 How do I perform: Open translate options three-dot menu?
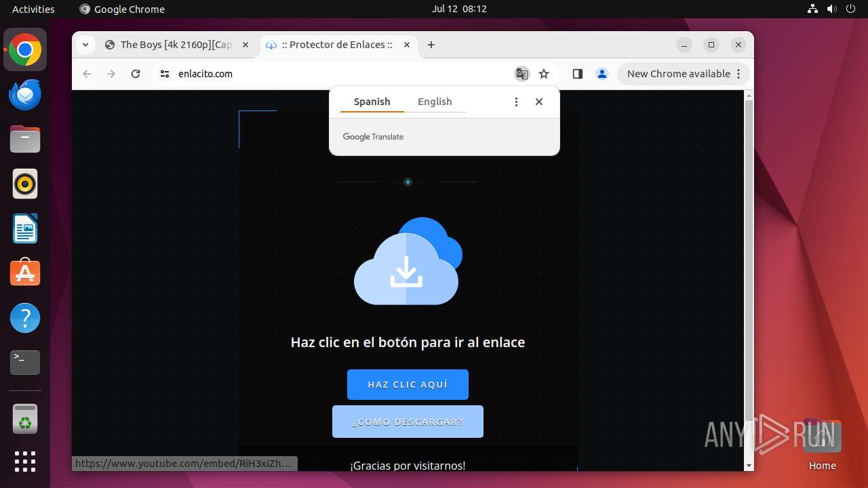pos(516,102)
